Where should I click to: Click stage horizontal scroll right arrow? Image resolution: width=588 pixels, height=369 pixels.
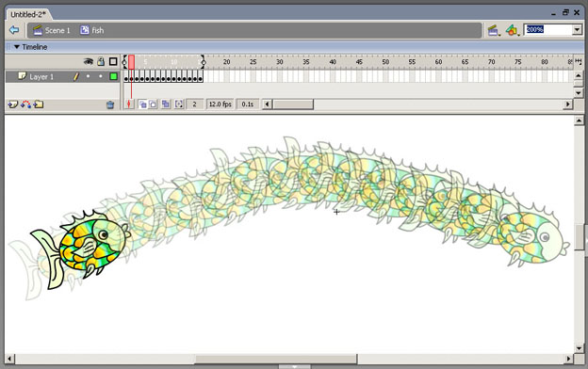(569, 359)
